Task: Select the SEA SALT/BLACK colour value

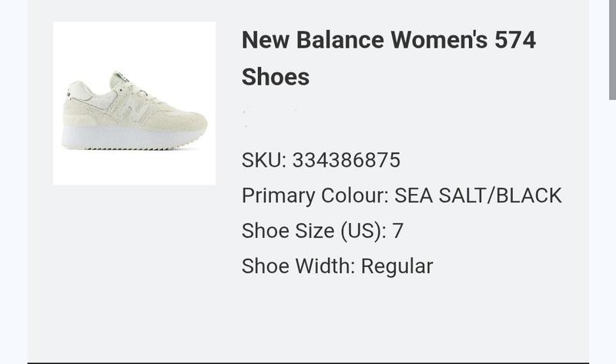Action: pos(477,195)
